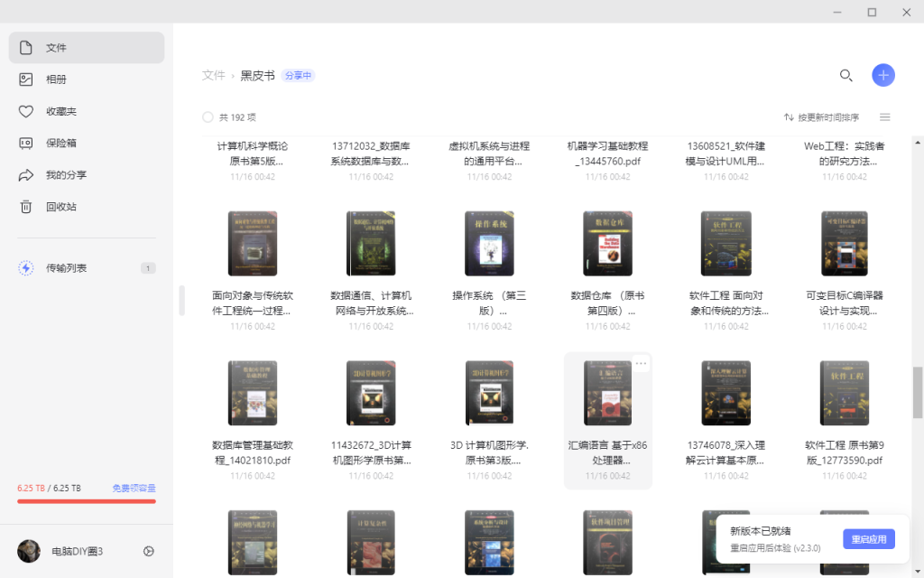Open the 收藏夹 favorites section
This screenshot has width=924, height=578.
point(86,111)
